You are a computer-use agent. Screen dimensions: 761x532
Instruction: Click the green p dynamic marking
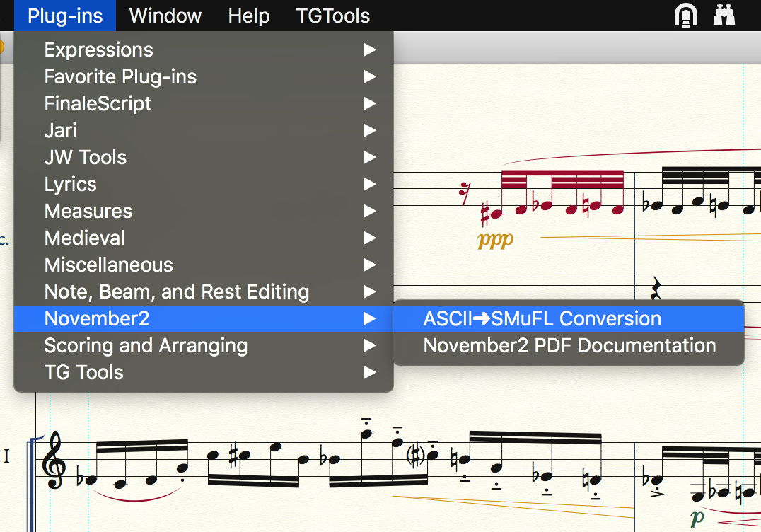pos(697,517)
